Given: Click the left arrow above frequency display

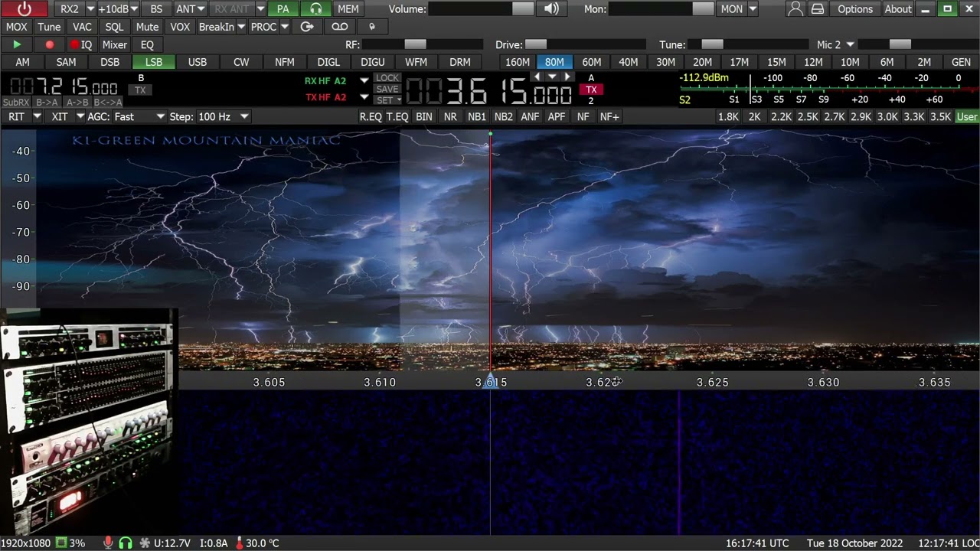Looking at the screenshot, I should pos(537,77).
